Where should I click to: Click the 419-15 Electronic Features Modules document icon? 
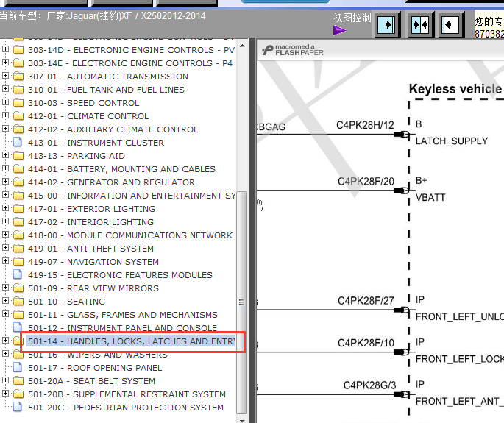click(18, 274)
